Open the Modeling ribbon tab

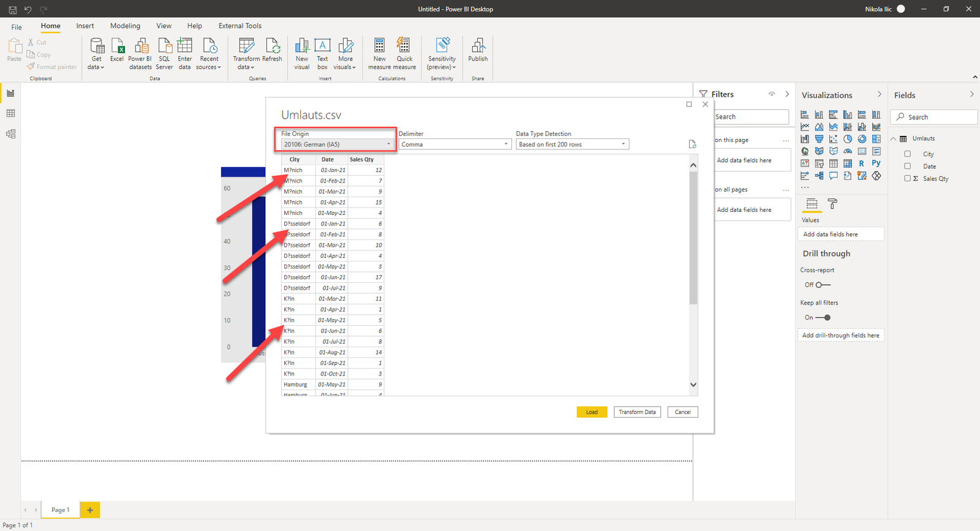125,26
